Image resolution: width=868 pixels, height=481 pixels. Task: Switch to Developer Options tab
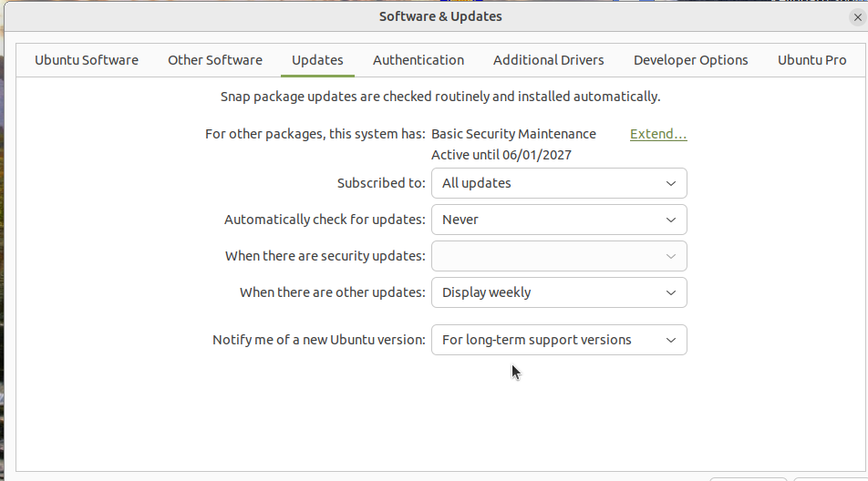[691, 60]
